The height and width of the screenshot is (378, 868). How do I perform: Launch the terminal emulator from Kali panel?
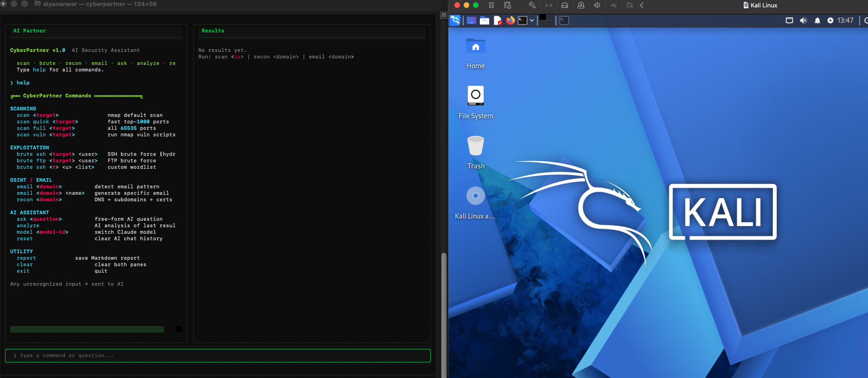point(523,20)
